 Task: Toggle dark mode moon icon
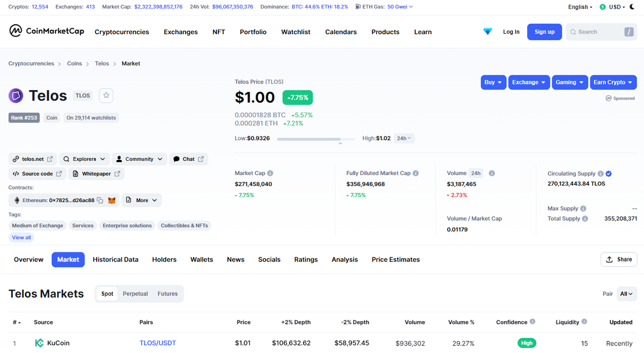632,7
